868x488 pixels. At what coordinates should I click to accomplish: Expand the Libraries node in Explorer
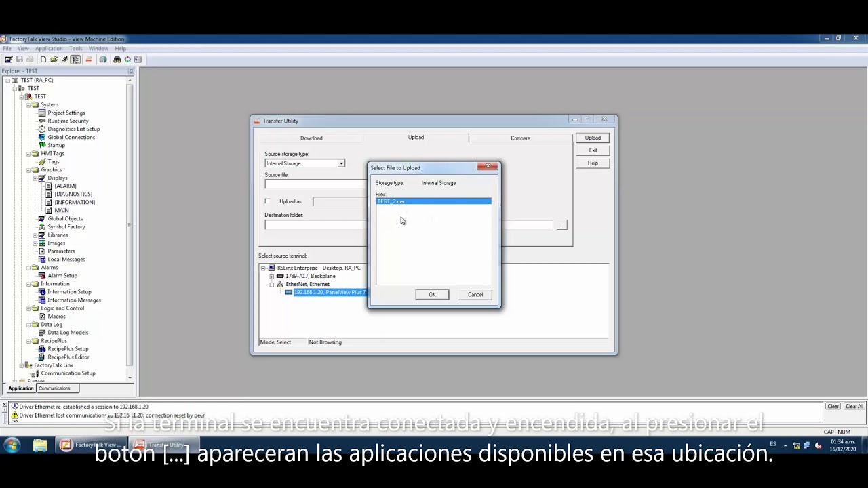click(x=35, y=235)
